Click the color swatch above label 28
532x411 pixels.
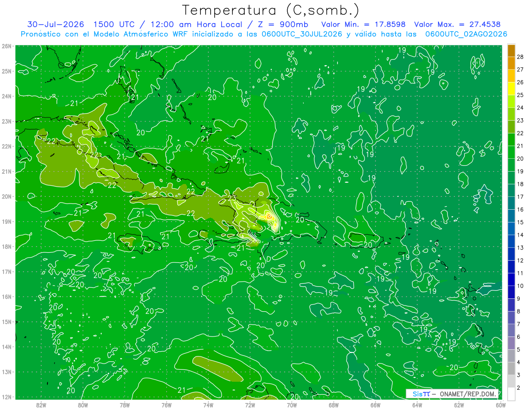click(x=511, y=51)
